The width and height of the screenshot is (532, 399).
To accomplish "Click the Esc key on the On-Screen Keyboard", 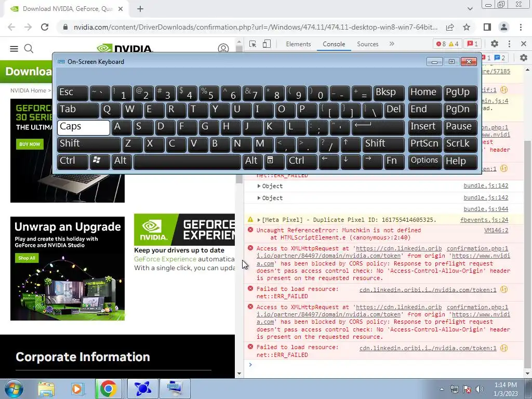I will [x=73, y=94].
